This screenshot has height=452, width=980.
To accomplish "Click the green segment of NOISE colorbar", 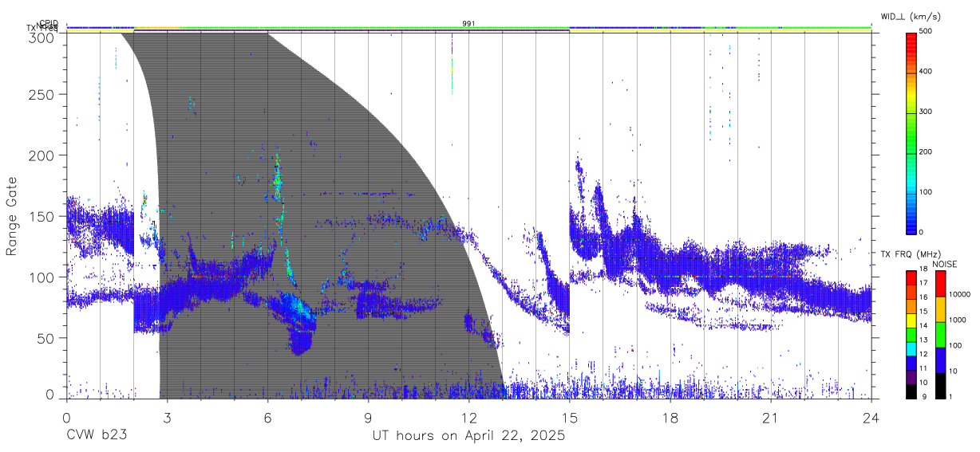I will pyautogui.click(x=940, y=334).
